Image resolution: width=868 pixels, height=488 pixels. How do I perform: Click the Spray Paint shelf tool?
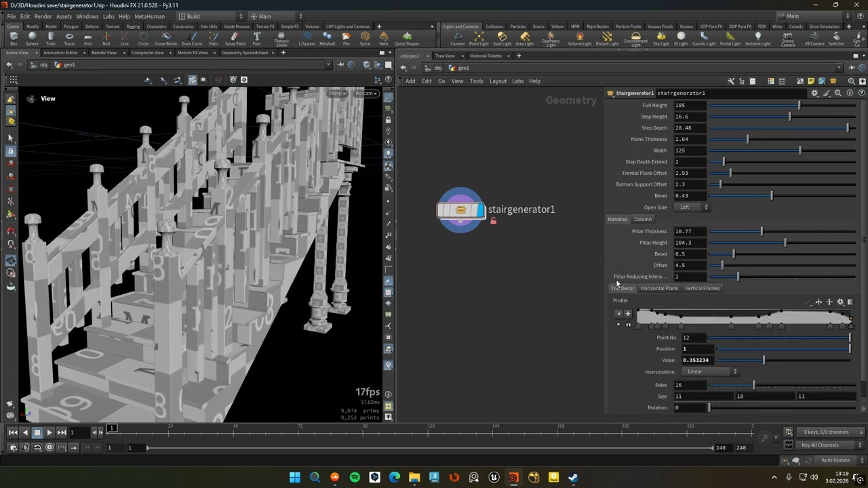[x=235, y=39]
